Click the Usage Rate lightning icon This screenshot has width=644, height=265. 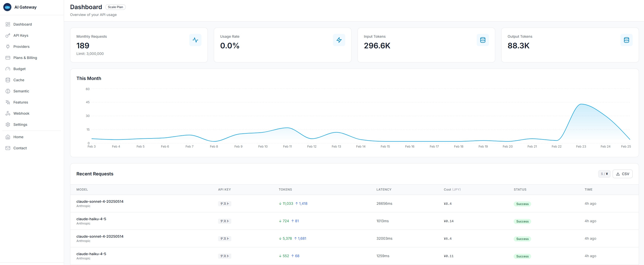pyautogui.click(x=339, y=40)
